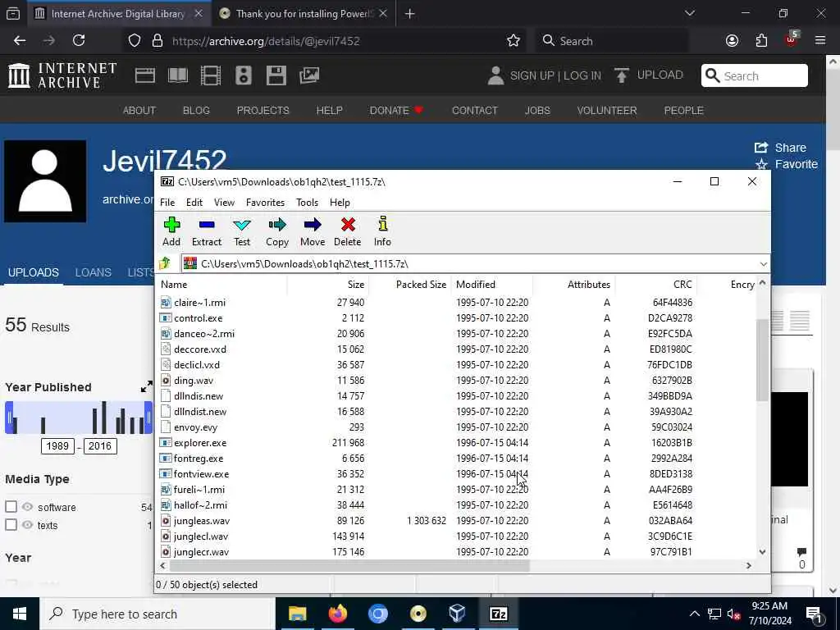Screen dimensions: 840x630
Task: Open the Help menu in 7-Zip
Action: tap(340, 202)
